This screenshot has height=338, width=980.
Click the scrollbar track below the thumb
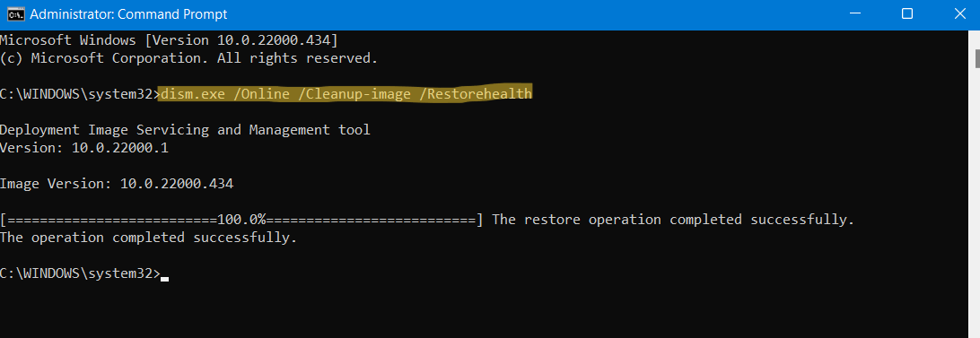coord(976,200)
